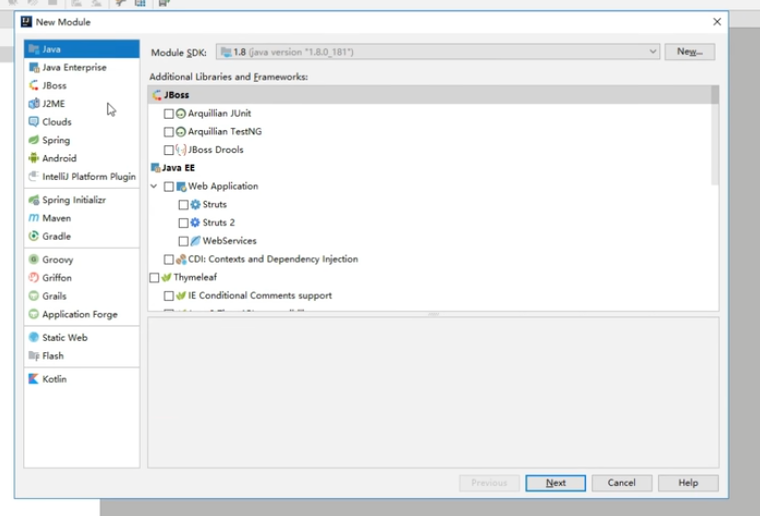Select Java Enterprise module type
The height and width of the screenshot is (516, 760).
coord(81,67)
